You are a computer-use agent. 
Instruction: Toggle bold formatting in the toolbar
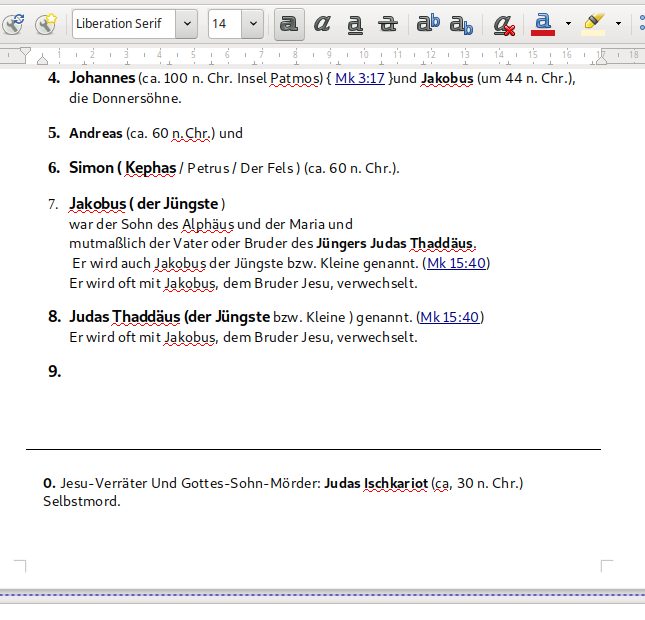(289, 24)
